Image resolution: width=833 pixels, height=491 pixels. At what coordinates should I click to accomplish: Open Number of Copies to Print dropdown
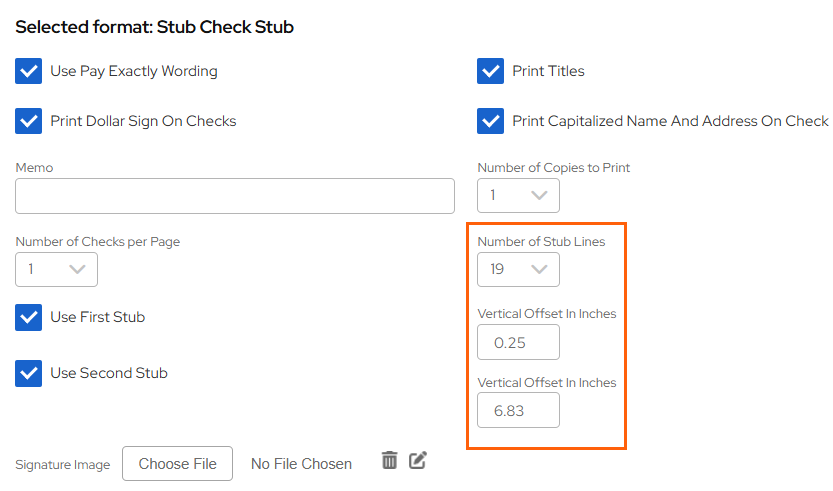[518, 195]
